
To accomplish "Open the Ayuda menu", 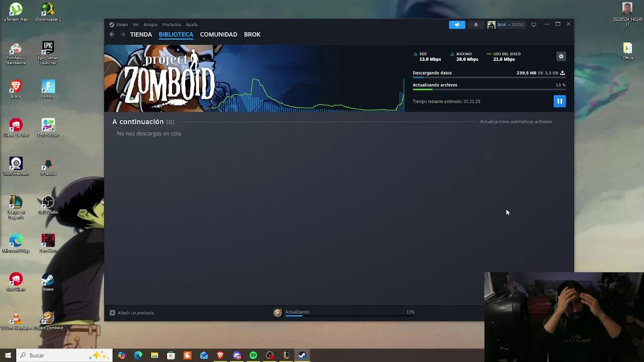I will pyautogui.click(x=191, y=25).
